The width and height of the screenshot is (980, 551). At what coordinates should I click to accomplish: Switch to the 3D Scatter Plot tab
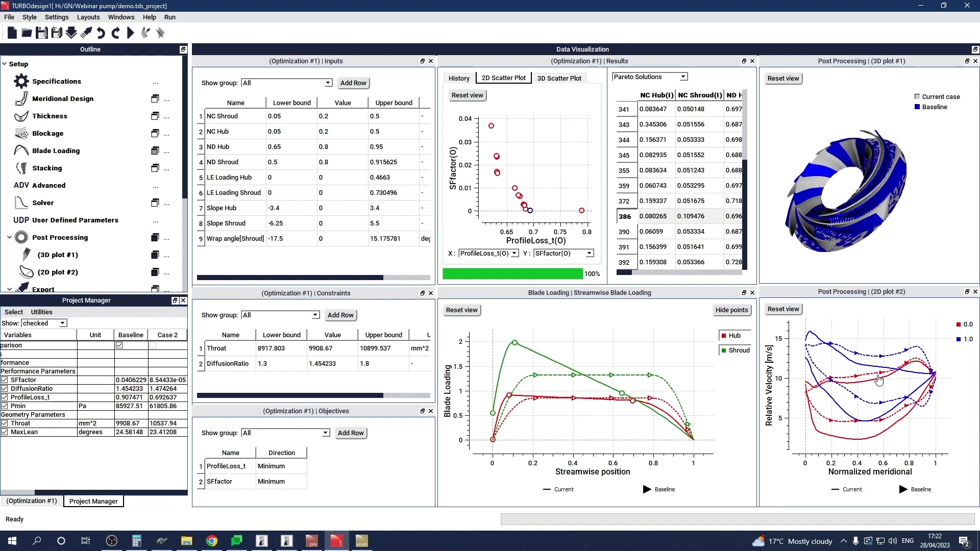click(x=559, y=78)
